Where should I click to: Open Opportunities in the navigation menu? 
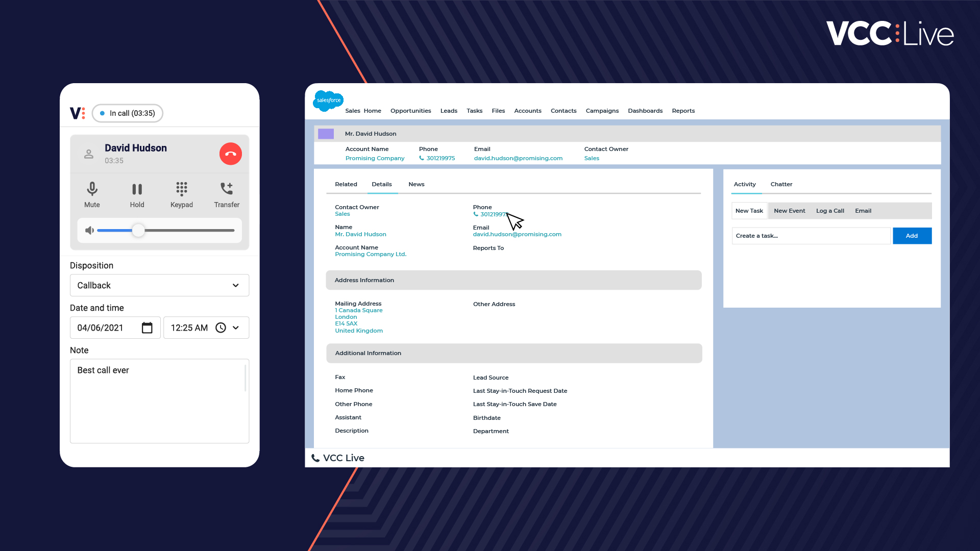(410, 111)
